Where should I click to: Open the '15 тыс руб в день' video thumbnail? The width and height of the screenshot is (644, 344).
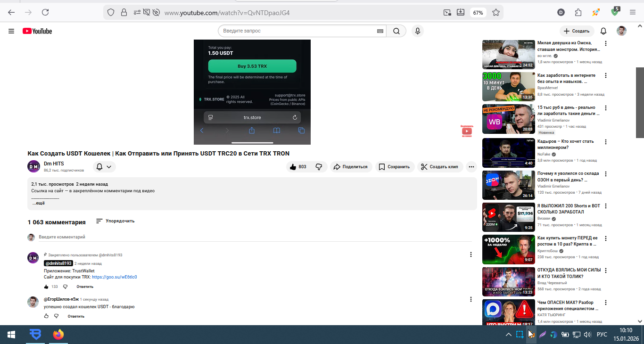[x=509, y=119]
